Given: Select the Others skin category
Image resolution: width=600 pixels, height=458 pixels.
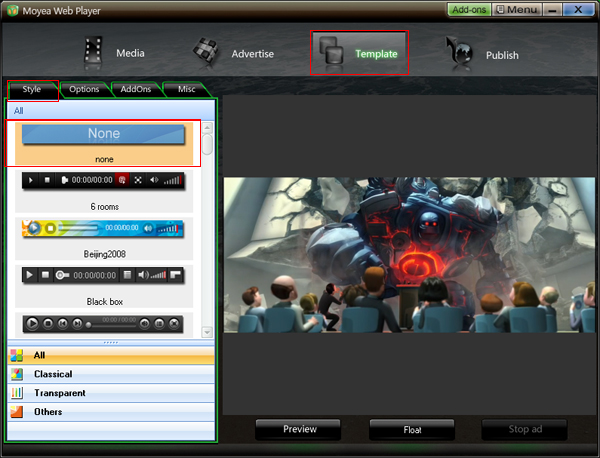Looking at the screenshot, I should point(111,412).
